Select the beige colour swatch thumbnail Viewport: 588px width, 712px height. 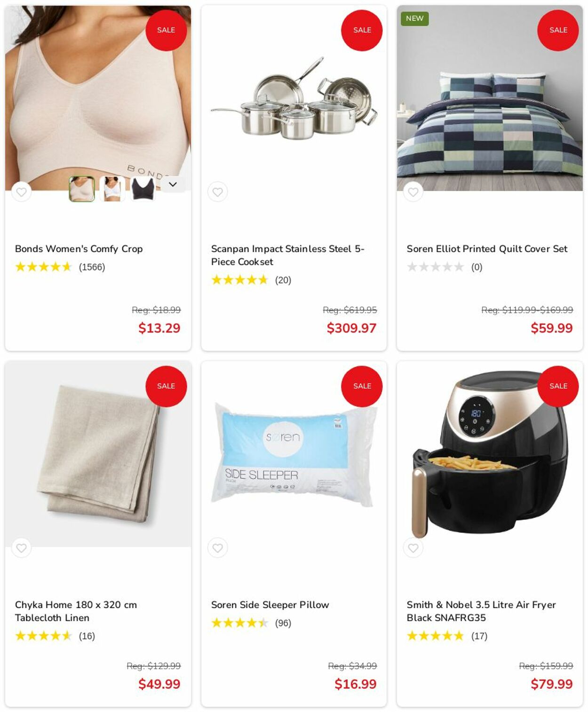click(82, 189)
